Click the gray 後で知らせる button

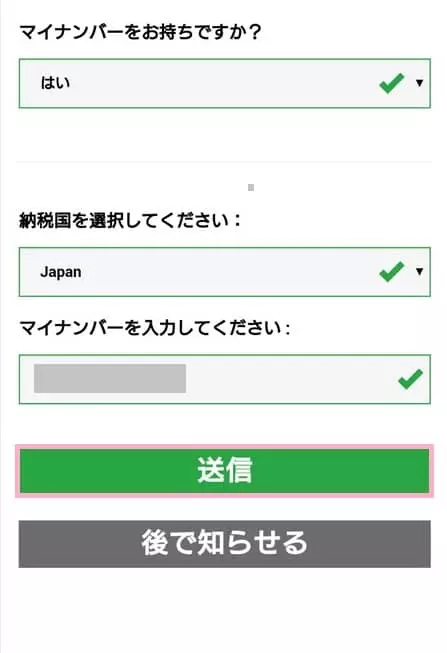(225, 544)
